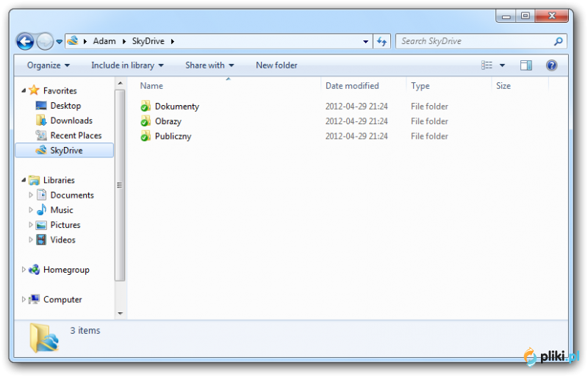
Task: Click the SkyDrive icon in address bar
Action: point(73,40)
